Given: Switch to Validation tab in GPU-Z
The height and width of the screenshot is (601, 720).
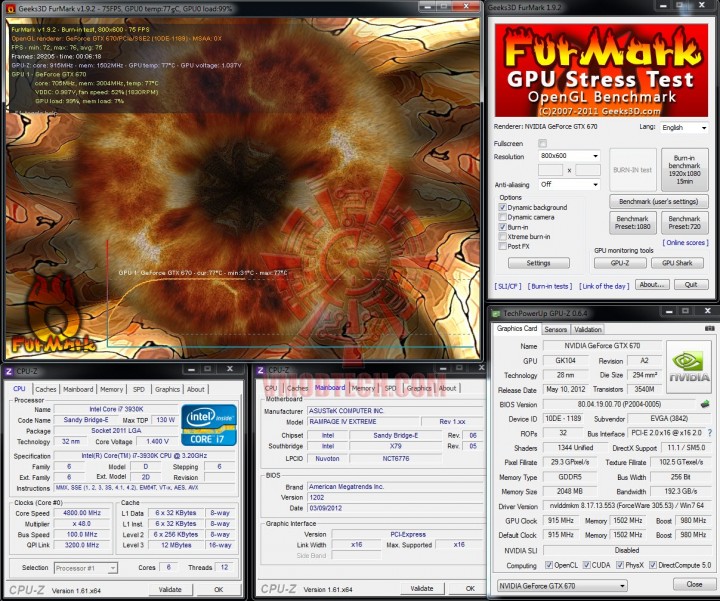Looking at the screenshot, I should tap(588, 329).
